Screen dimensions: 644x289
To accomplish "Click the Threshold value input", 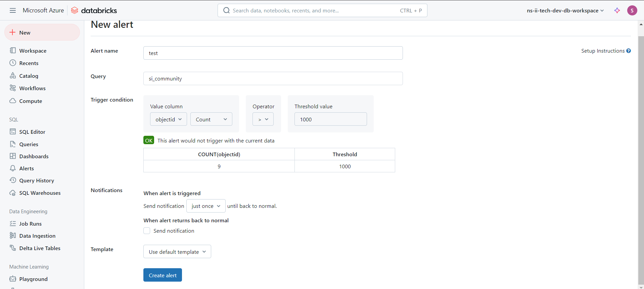I will pos(331,119).
